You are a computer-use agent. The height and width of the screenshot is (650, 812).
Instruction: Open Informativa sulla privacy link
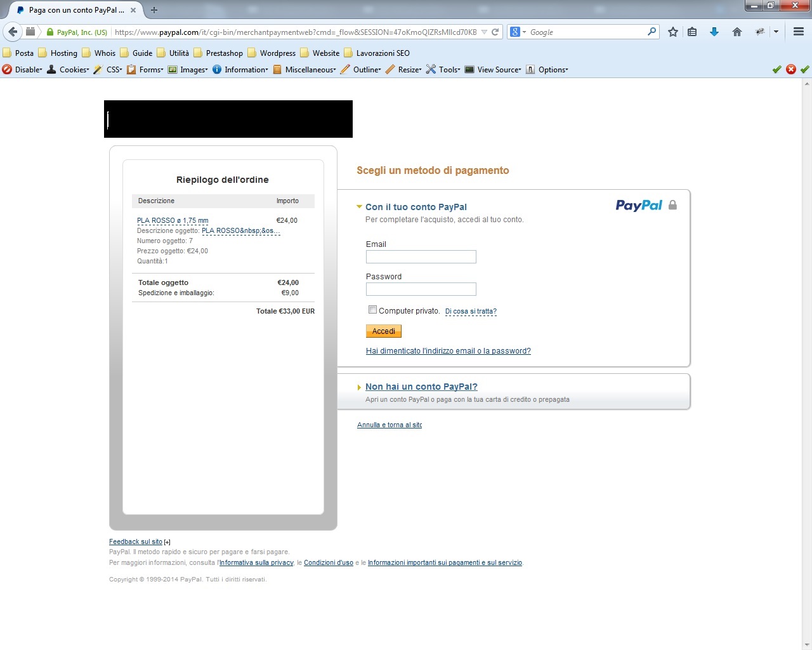[256, 563]
